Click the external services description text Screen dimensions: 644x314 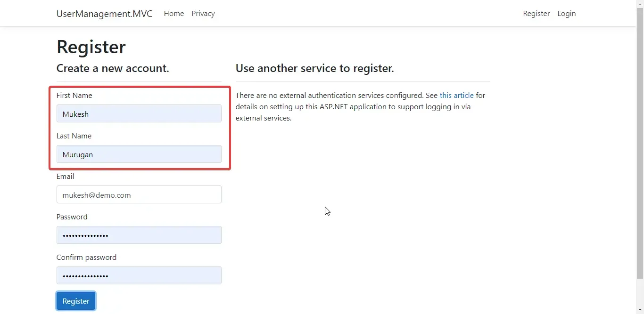click(x=360, y=106)
